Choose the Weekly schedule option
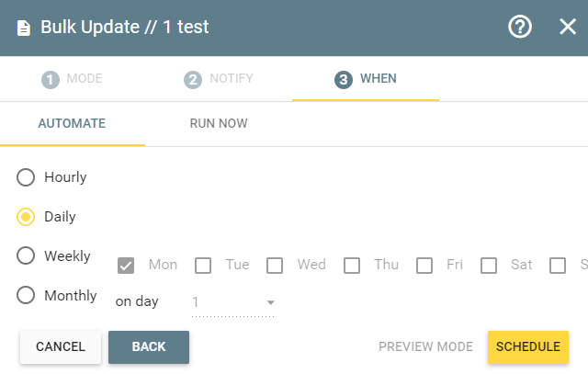Viewport: 588px width, 374px height. [x=26, y=255]
